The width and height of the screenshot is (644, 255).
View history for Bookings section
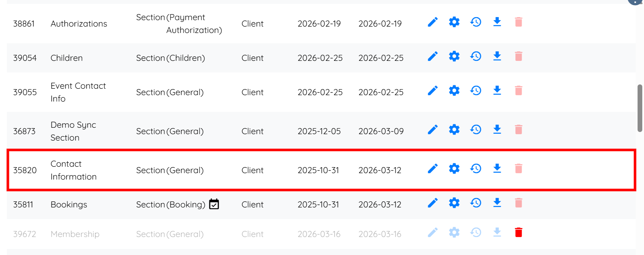[475, 203]
